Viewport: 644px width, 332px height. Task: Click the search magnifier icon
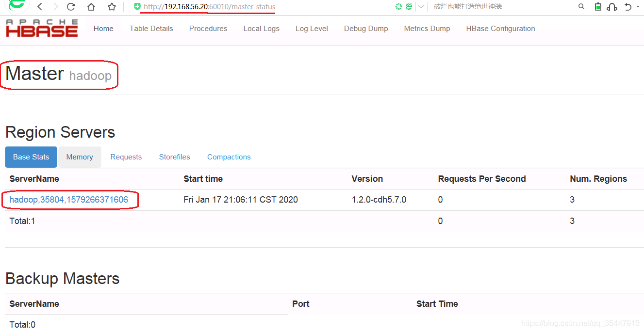pos(581,7)
